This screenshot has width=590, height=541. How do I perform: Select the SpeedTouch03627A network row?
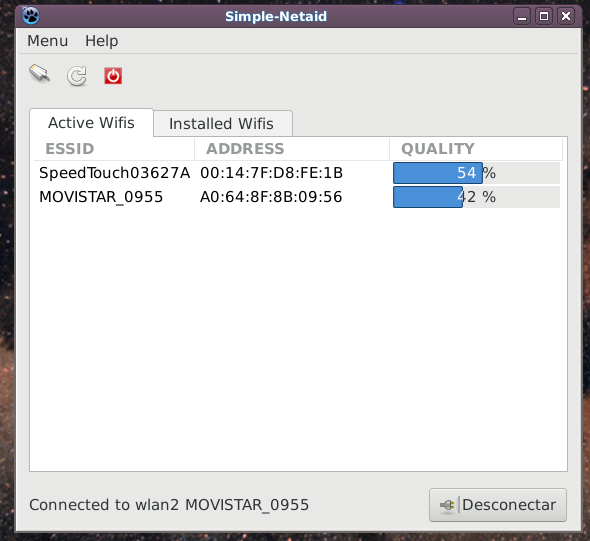pyautogui.click(x=297, y=173)
